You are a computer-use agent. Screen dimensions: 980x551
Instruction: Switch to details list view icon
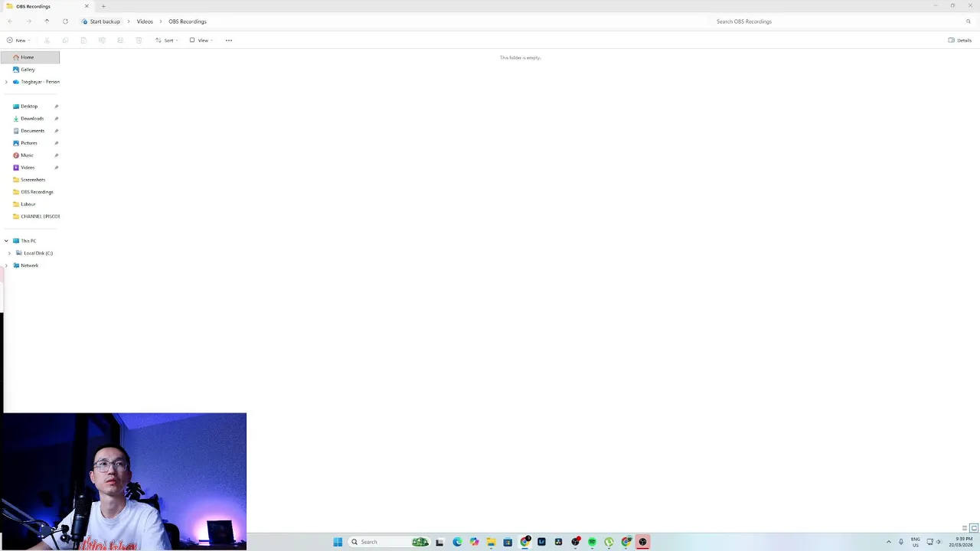pos(965,528)
